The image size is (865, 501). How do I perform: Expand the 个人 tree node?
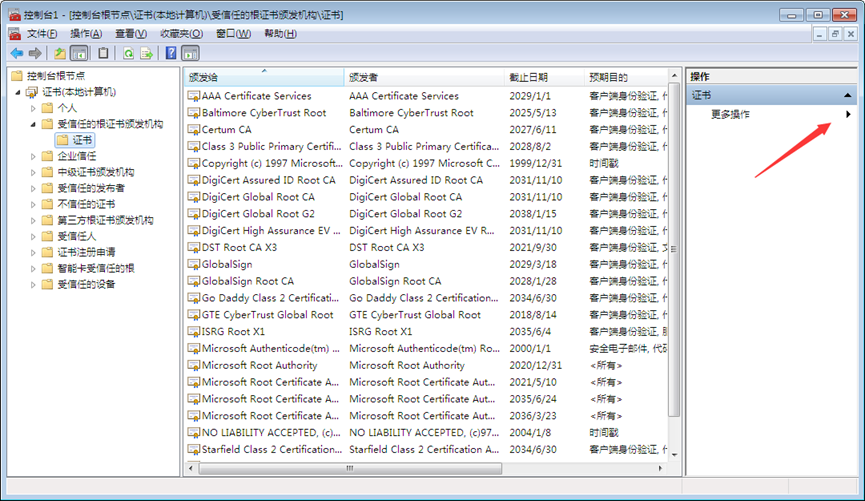click(33, 108)
